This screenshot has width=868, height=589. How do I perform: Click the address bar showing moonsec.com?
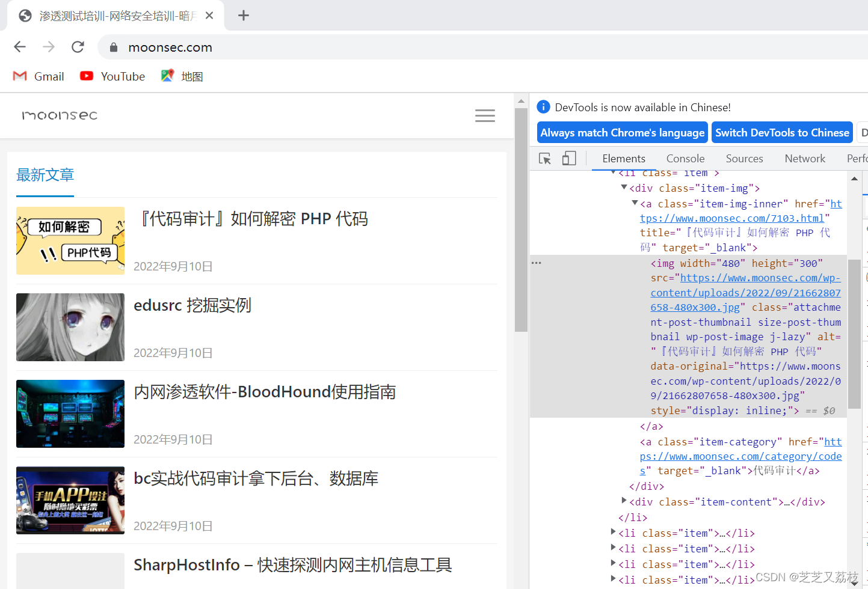(x=481, y=47)
